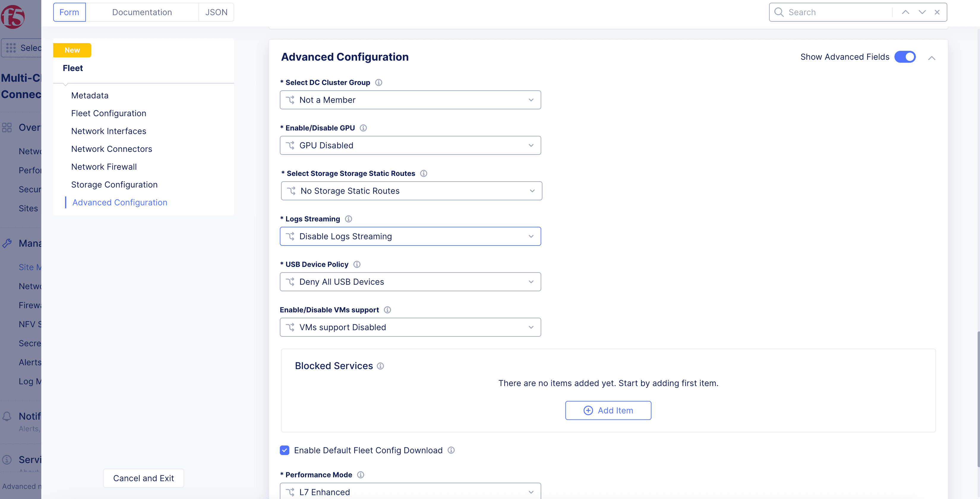Open the Select DC Cluster Group dropdown
980x499 pixels.
[410, 100]
